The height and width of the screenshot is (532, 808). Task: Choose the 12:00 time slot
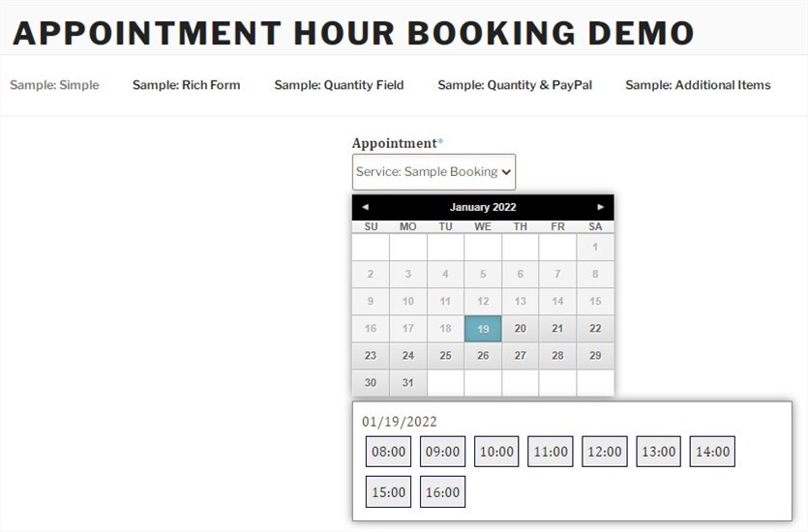click(x=605, y=452)
